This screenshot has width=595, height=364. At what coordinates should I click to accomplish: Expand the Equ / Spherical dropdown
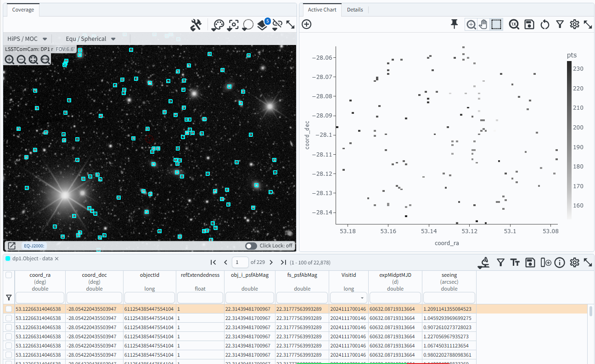pyautogui.click(x=90, y=39)
